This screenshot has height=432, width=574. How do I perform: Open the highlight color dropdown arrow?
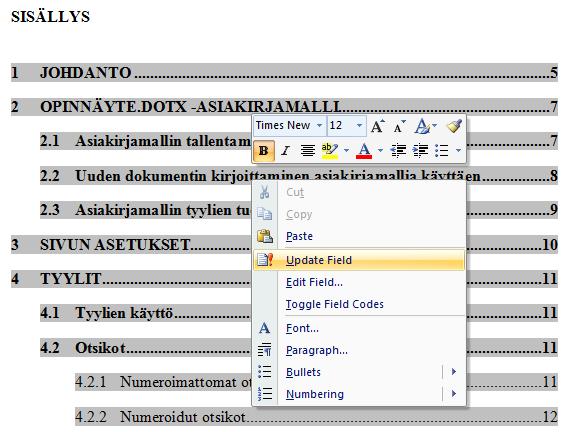(346, 150)
